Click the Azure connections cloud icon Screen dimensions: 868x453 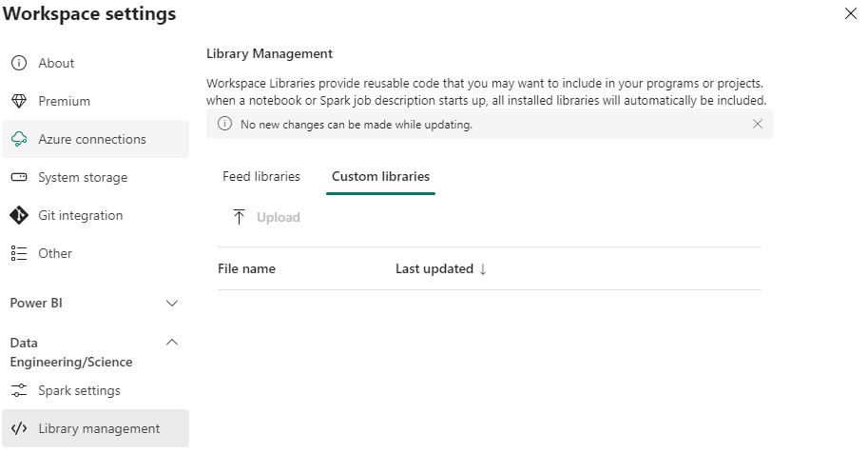(19, 139)
